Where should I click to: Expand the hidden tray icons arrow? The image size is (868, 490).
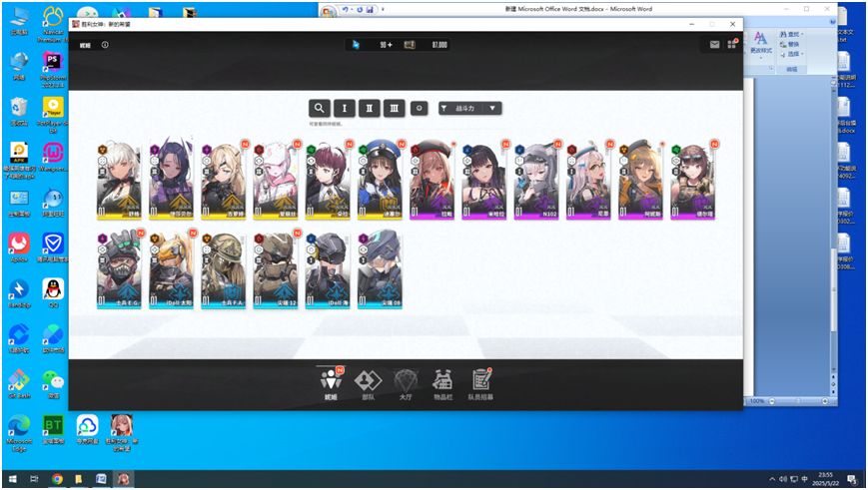[772, 479]
